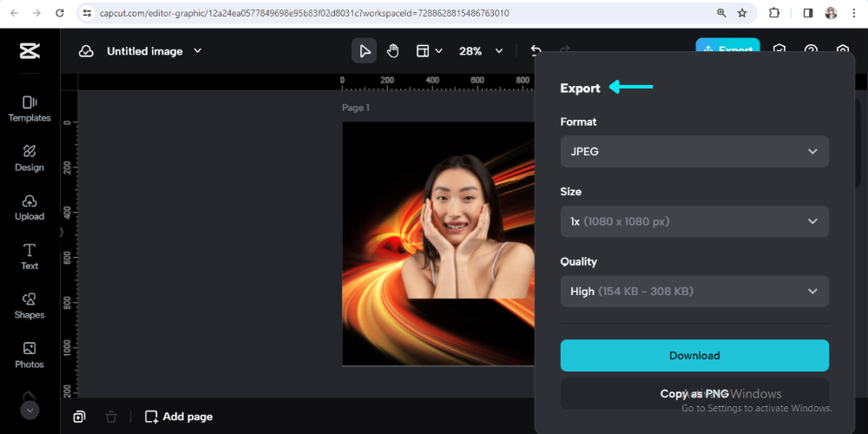Click the Export button in top bar
Image resolution: width=868 pixels, height=434 pixels.
pyautogui.click(x=727, y=45)
